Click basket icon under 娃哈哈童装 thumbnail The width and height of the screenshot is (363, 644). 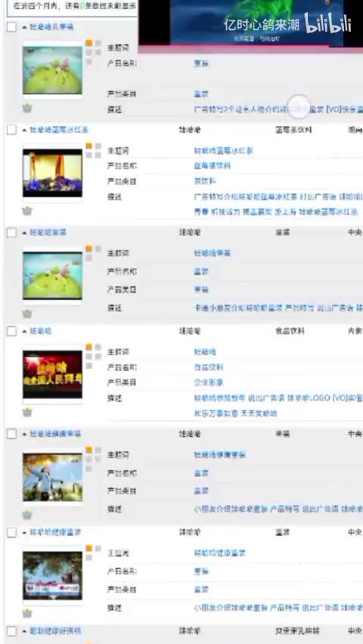27,314
